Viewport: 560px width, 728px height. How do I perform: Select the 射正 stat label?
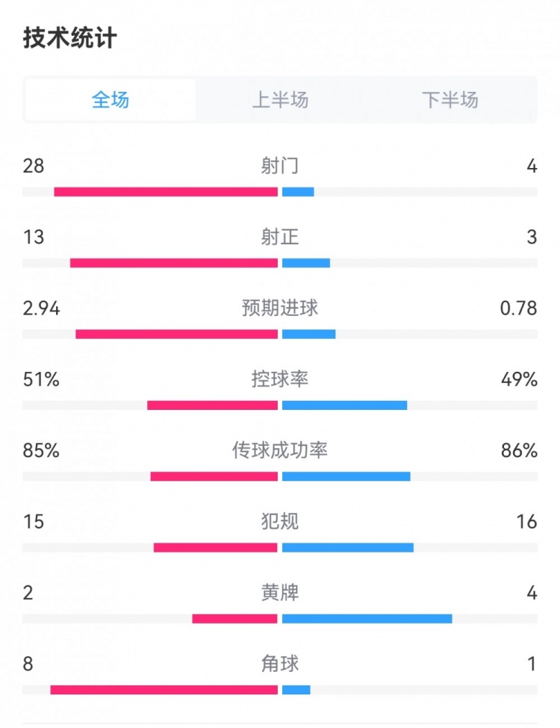[280, 237]
